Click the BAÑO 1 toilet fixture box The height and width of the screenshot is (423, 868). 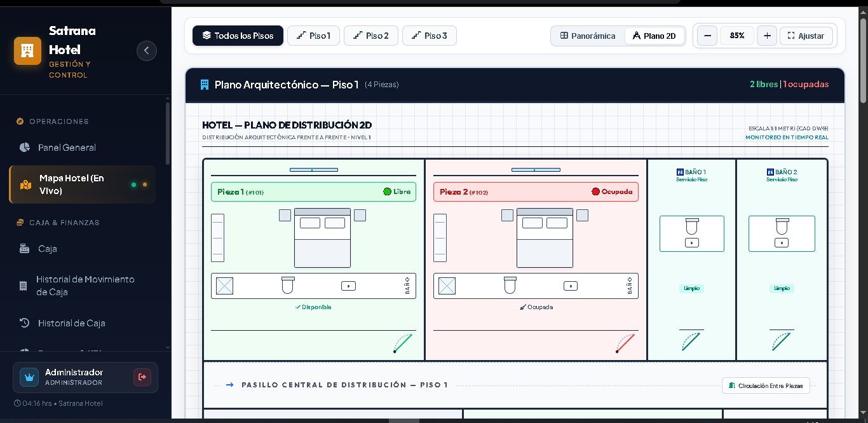[692, 233]
